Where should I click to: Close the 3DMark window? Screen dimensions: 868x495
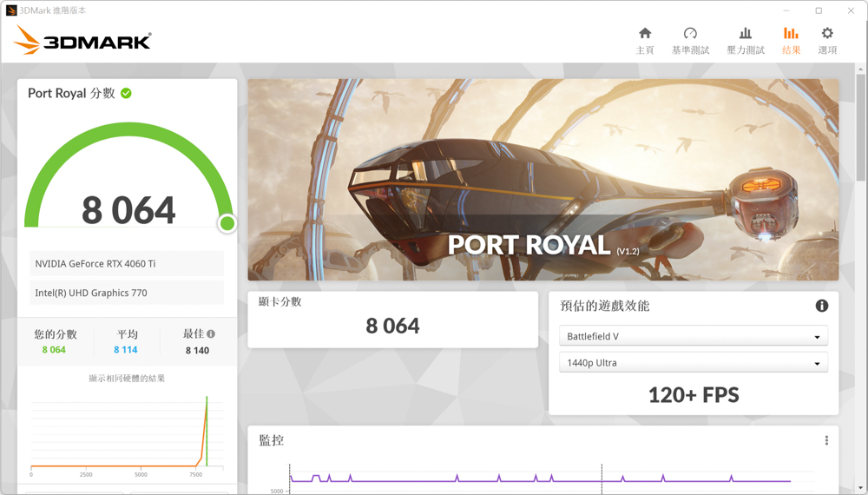pos(851,10)
